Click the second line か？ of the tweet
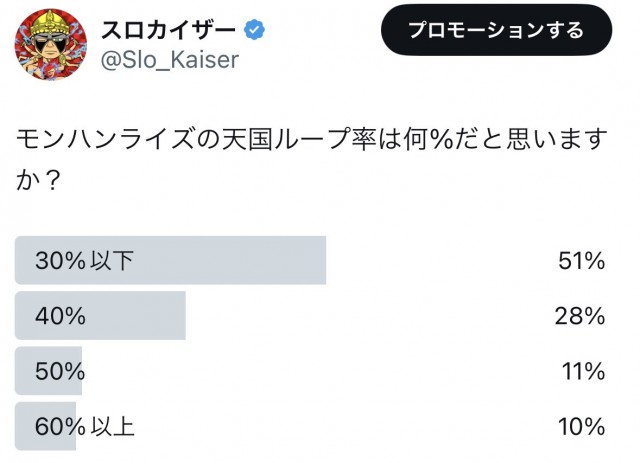The width and height of the screenshot is (640, 463). coord(38,181)
